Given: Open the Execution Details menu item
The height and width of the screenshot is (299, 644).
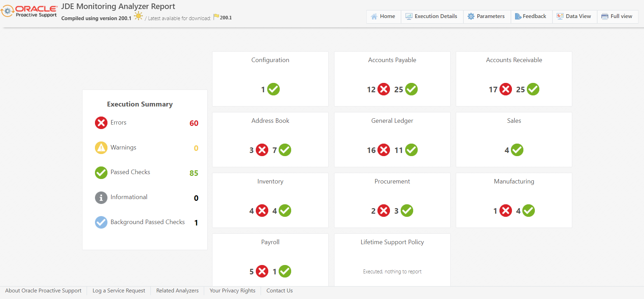Looking at the screenshot, I should (x=432, y=17).
